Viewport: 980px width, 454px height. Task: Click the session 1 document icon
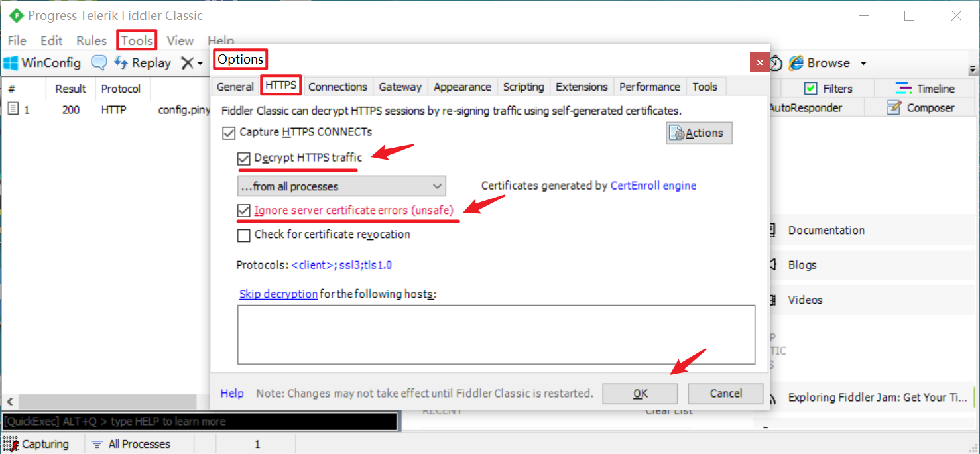coord(13,109)
